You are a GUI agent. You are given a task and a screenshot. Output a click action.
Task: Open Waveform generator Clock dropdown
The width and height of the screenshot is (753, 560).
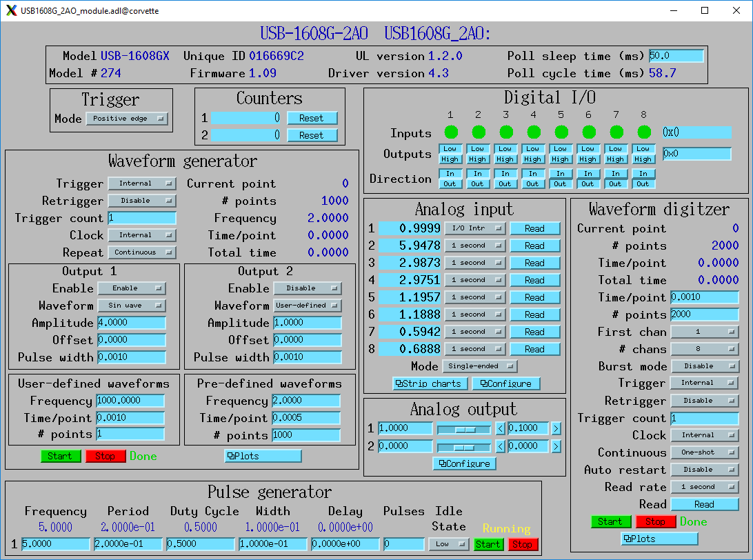[141, 235]
